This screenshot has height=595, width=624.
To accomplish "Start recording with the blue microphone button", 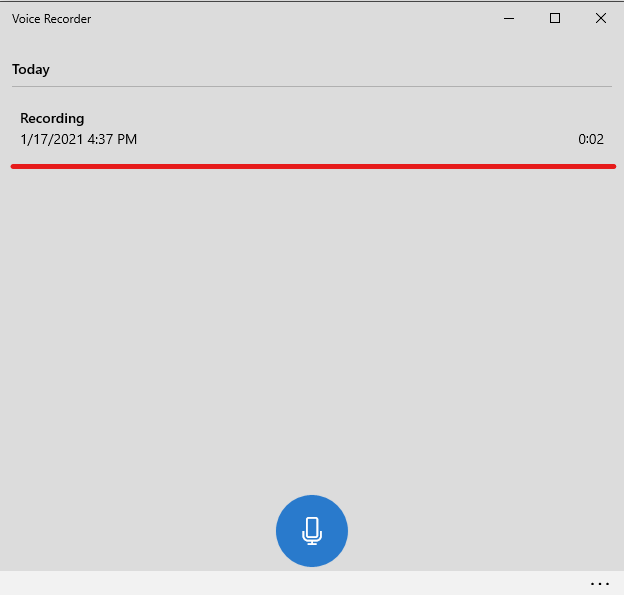I will tap(312, 531).
